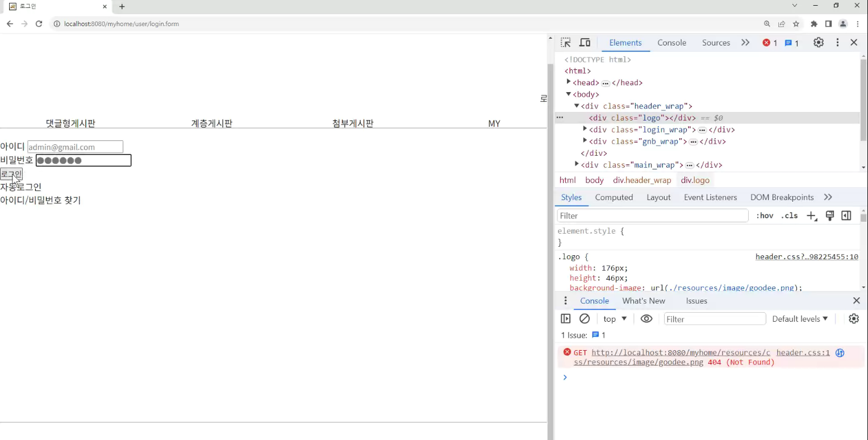Open the Computed pane tab

tap(614, 197)
